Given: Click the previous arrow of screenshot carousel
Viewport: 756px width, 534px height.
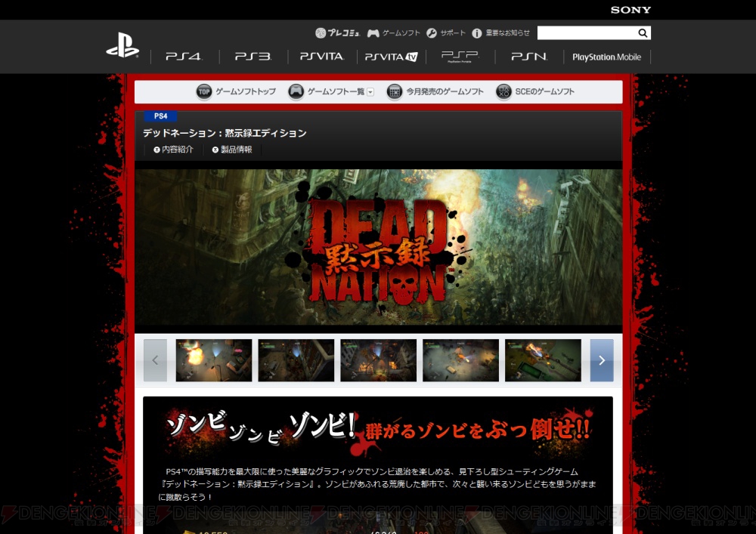Looking at the screenshot, I should [155, 360].
